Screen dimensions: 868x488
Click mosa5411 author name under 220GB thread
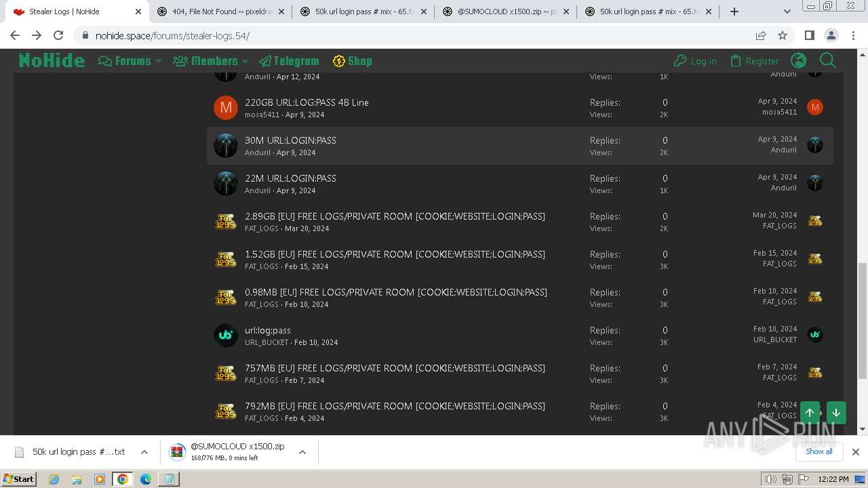click(x=262, y=115)
